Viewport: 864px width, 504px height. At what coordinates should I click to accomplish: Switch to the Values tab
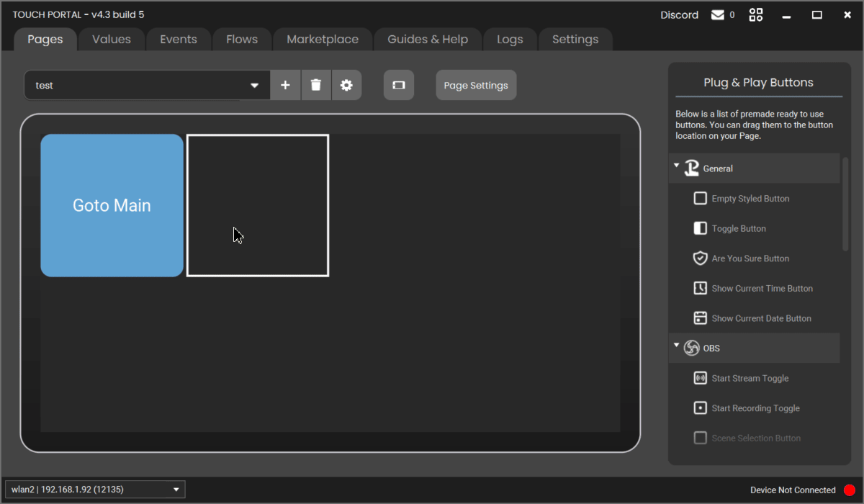pos(112,40)
